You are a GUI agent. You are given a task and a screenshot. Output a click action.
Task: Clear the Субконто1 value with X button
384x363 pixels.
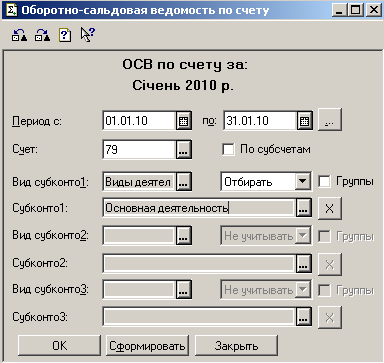(x=330, y=208)
